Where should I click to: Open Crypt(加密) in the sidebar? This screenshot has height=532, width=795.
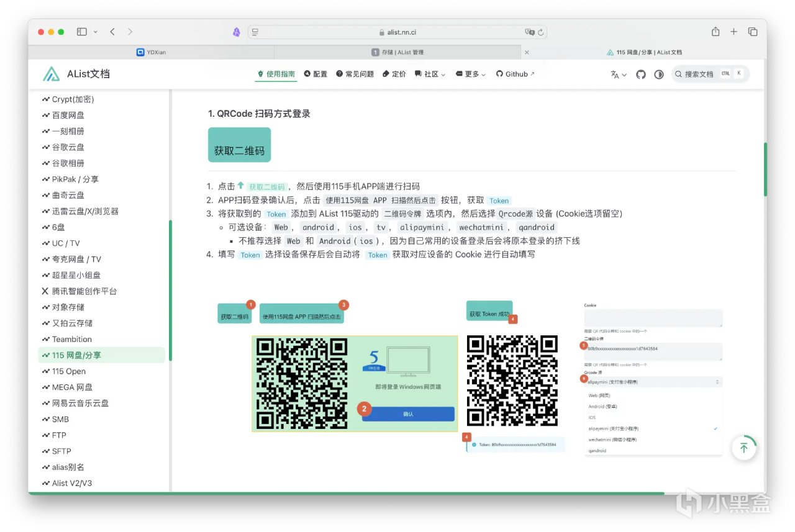73,99
